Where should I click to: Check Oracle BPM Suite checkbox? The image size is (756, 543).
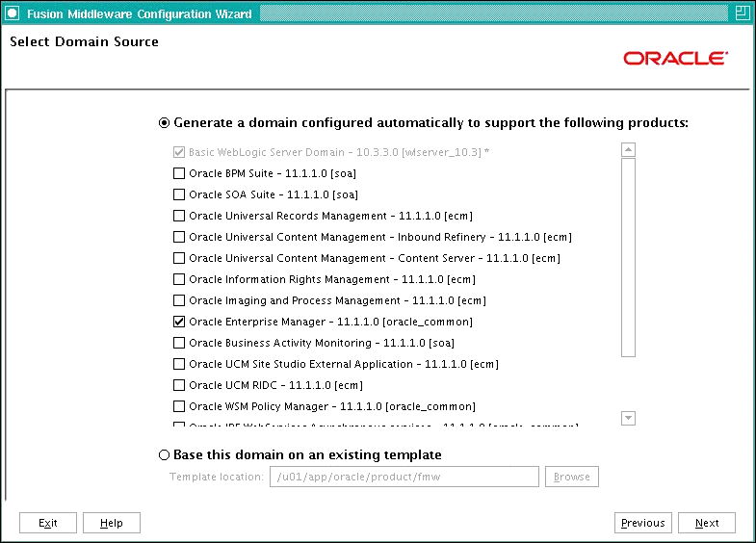coord(179,173)
